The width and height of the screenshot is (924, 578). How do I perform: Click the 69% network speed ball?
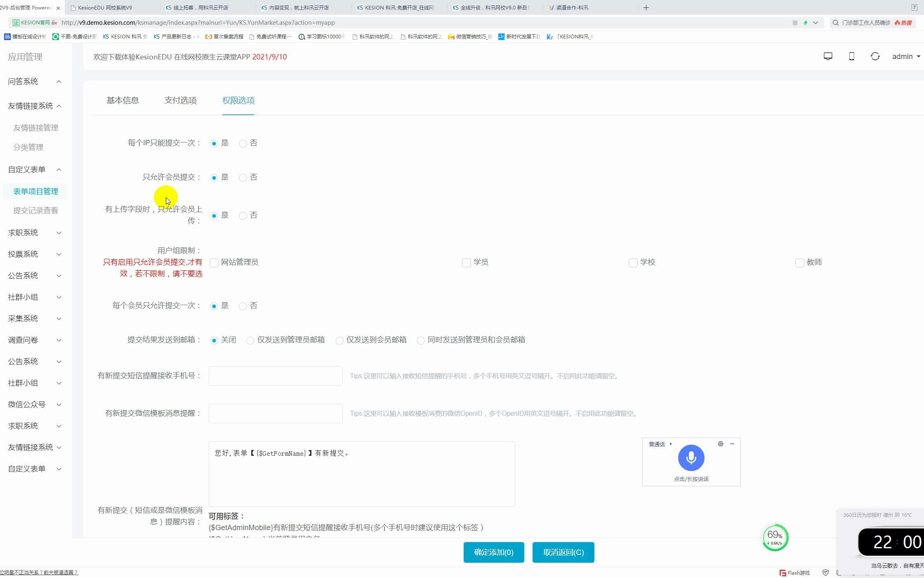[775, 538]
